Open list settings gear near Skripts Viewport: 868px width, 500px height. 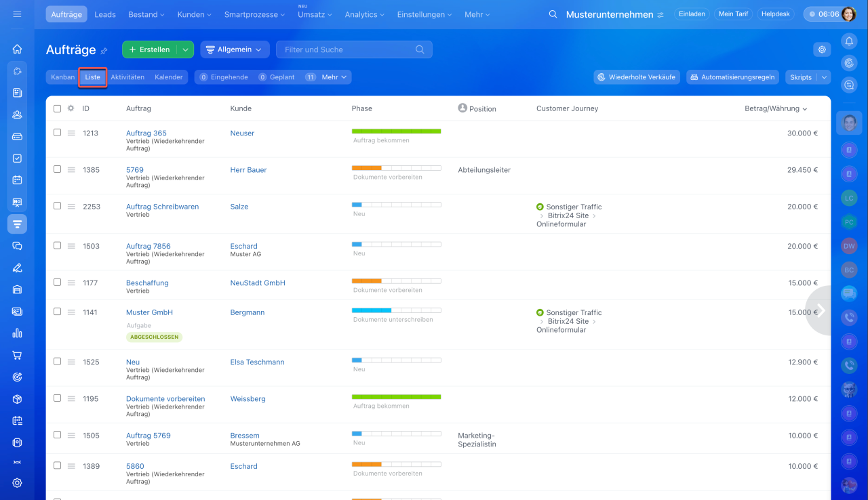[x=822, y=49]
